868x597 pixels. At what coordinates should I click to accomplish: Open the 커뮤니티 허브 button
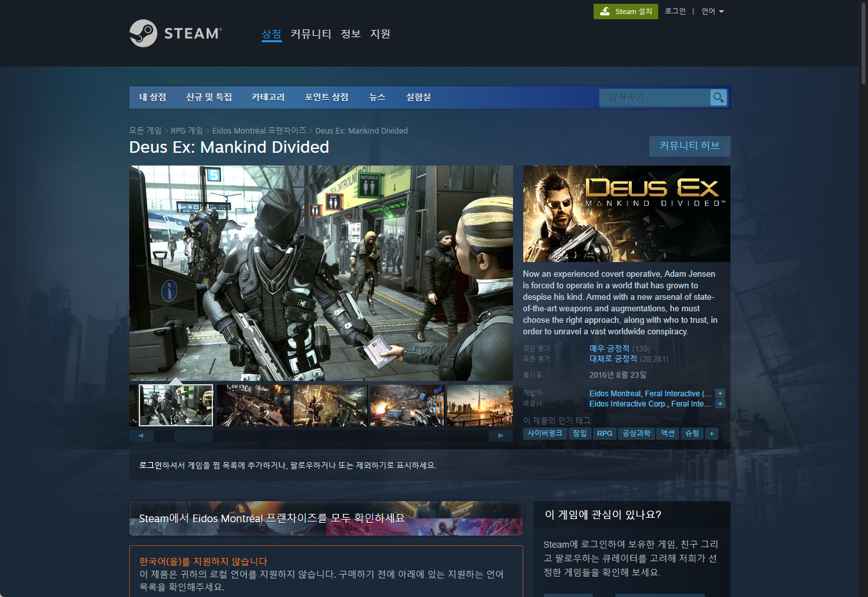(x=690, y=146)
